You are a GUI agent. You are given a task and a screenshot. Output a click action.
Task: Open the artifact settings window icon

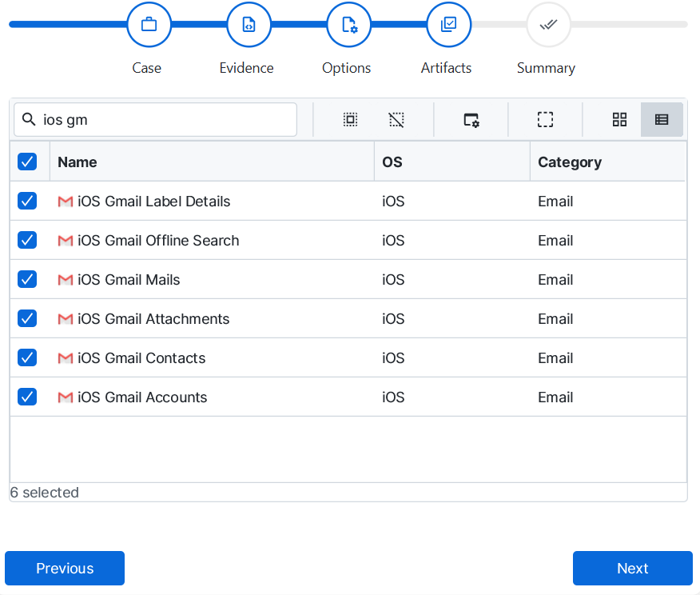coord(471,120)
